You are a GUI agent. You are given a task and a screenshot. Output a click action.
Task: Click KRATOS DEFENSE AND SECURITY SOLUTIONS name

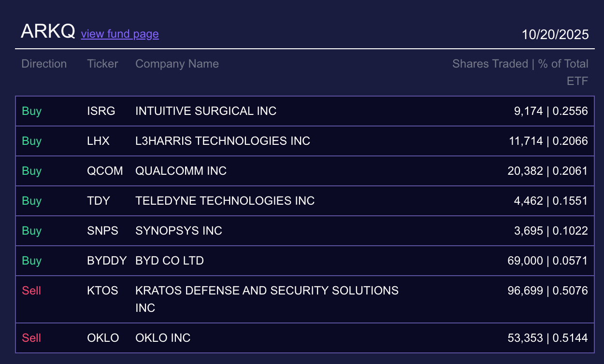267,291
